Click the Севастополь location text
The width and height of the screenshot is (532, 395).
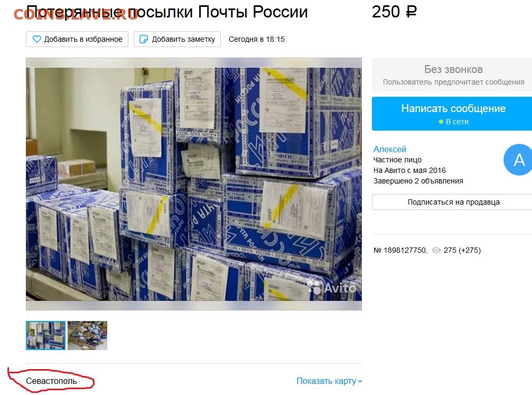(x=51, y=381)
